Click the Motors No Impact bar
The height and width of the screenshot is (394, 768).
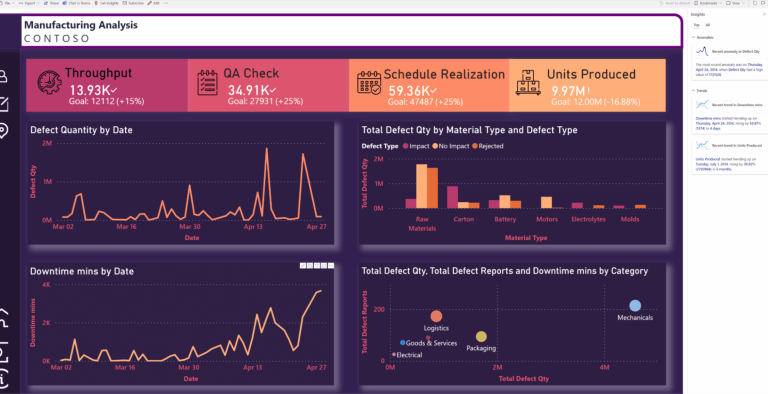(546, 202)
